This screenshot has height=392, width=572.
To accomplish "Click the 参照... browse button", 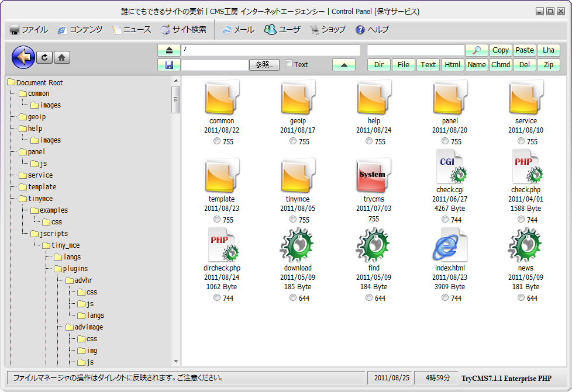I will point(264,65).
